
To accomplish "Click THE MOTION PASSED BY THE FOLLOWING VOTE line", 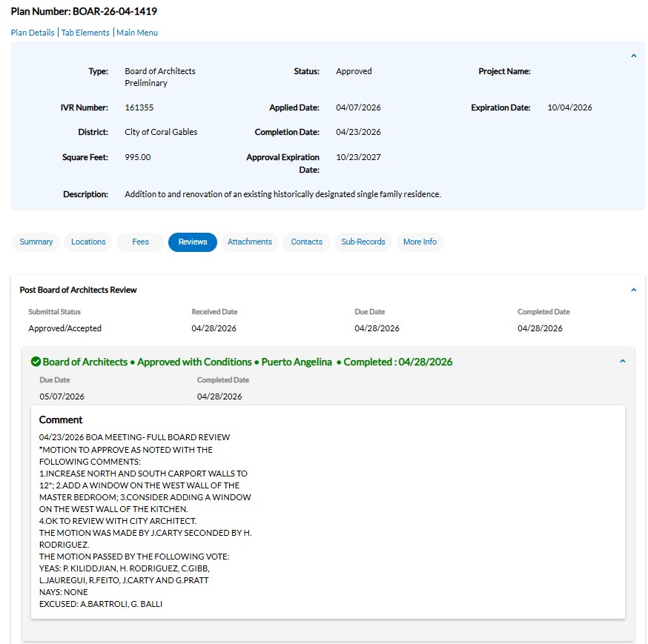I will tap(134, 557).
